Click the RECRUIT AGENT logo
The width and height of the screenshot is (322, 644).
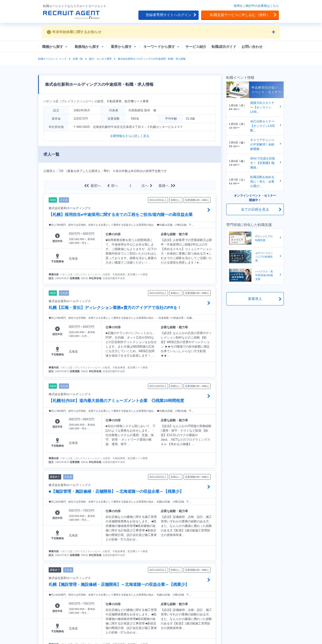pyautogui.click(x=71, y=15)
